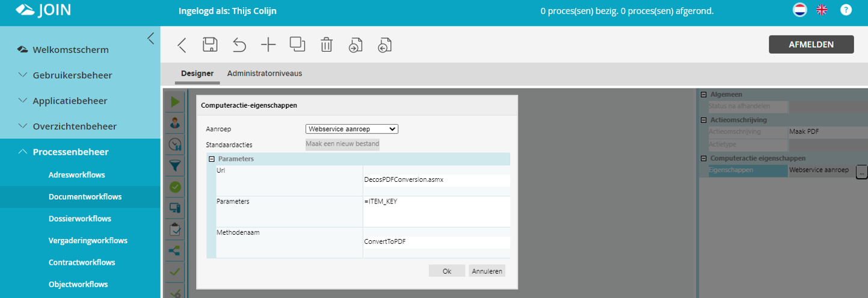
Task: Expand the Gebruikersbeheer menu
Action: pyautogui.click(x=72, y=75)
